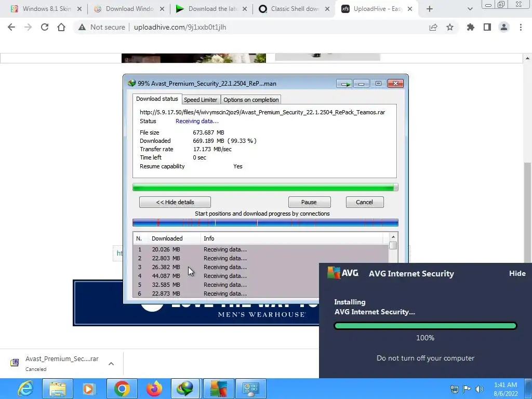Cancel the Avast download
This screenshot has height=399, width=532.
tap(365, 202)
